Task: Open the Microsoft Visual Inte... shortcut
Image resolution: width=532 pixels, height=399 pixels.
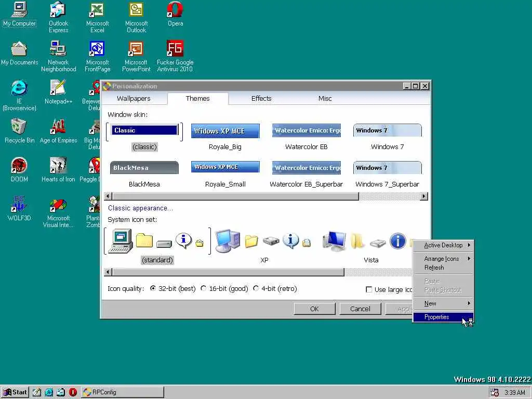Action: click(58, 212)
